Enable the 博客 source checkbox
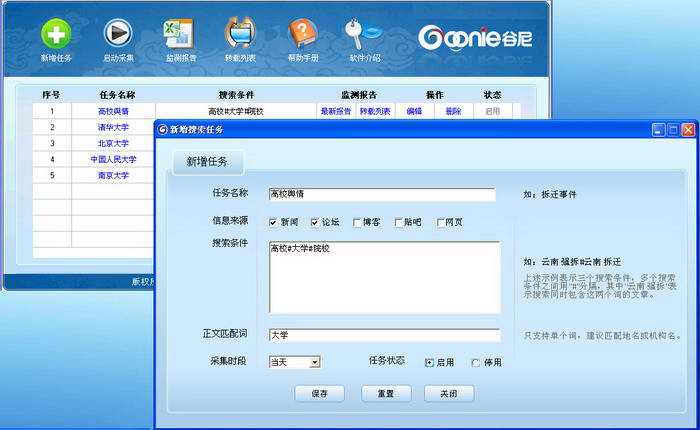Viewport: 700px width, 430px height. click(357, 222)
